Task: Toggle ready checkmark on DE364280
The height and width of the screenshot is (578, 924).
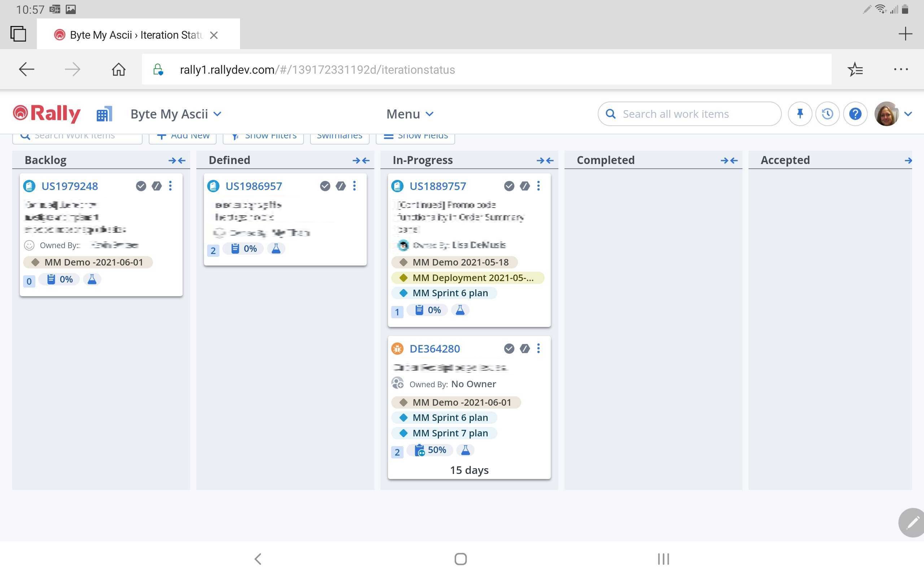Action: coord(509,349)
